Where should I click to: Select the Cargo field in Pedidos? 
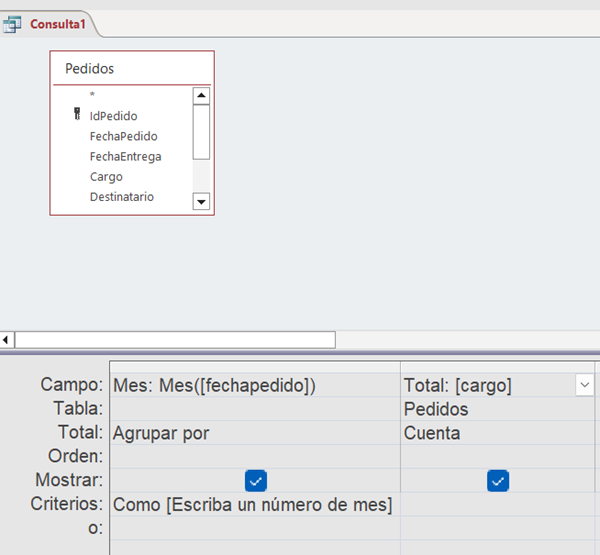pos(106,177)
